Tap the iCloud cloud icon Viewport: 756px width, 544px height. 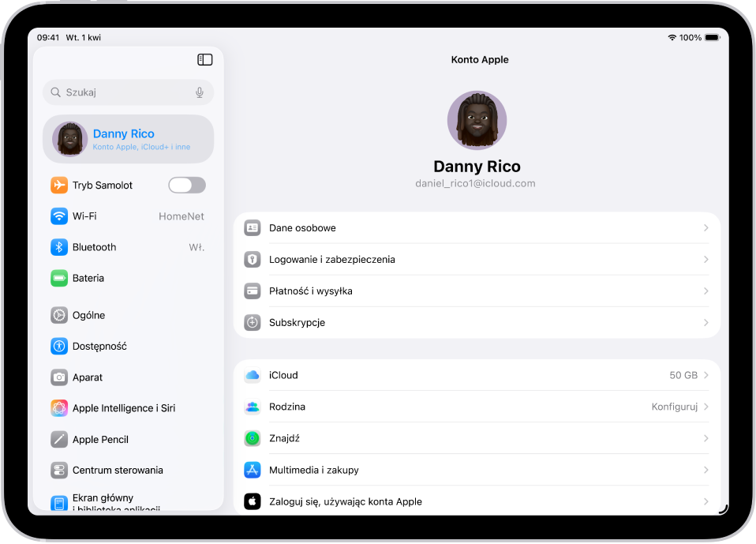(x=253, y=375)
